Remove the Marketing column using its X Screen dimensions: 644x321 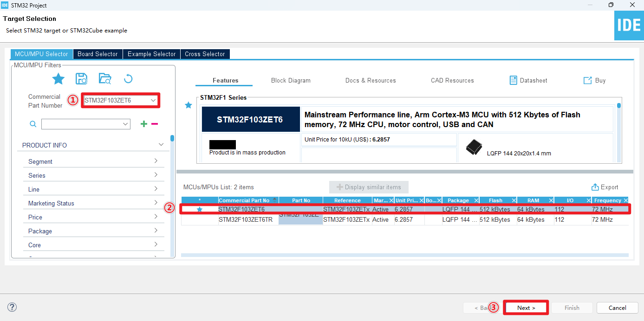[391, 200]
